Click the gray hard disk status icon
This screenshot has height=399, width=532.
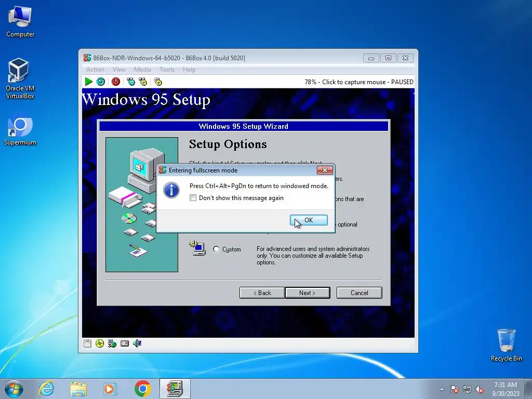[x=125, y=343]
